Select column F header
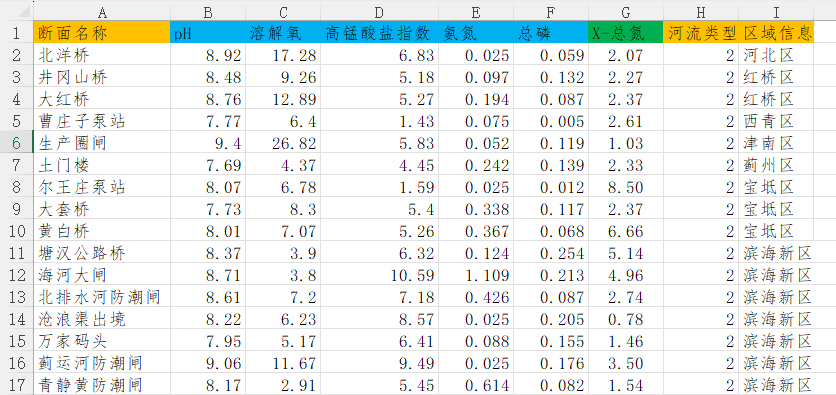This screenshot has height=395, width=836. click(x=551, y=11)
